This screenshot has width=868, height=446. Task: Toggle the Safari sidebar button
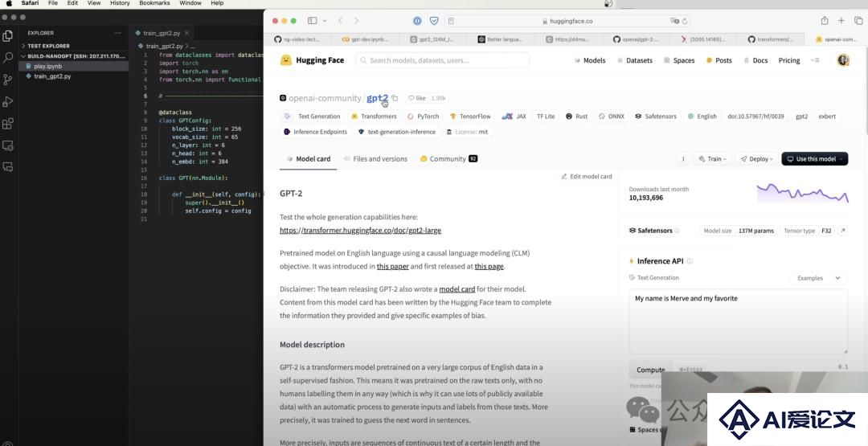[312, 20]
